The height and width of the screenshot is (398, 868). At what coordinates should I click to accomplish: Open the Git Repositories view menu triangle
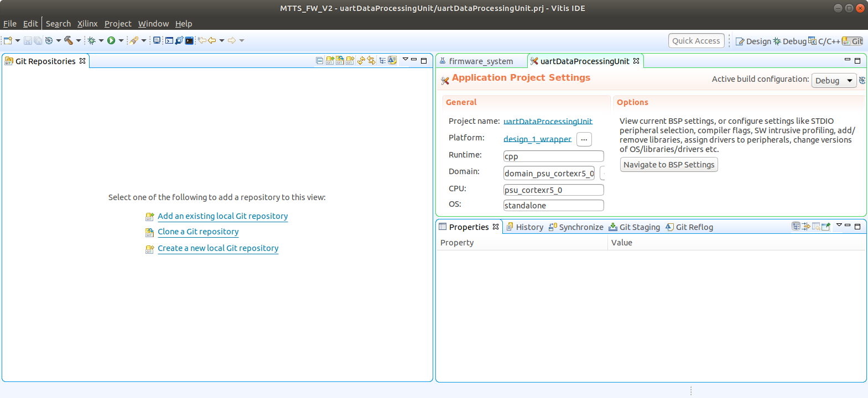[x=405, y=60]
